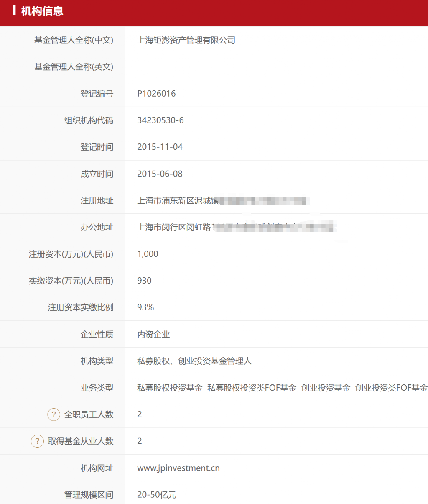Image resolution: width=428 pixels, height=504 pixels.
Task: Click the label 注册地址
Action: (97, 201)
